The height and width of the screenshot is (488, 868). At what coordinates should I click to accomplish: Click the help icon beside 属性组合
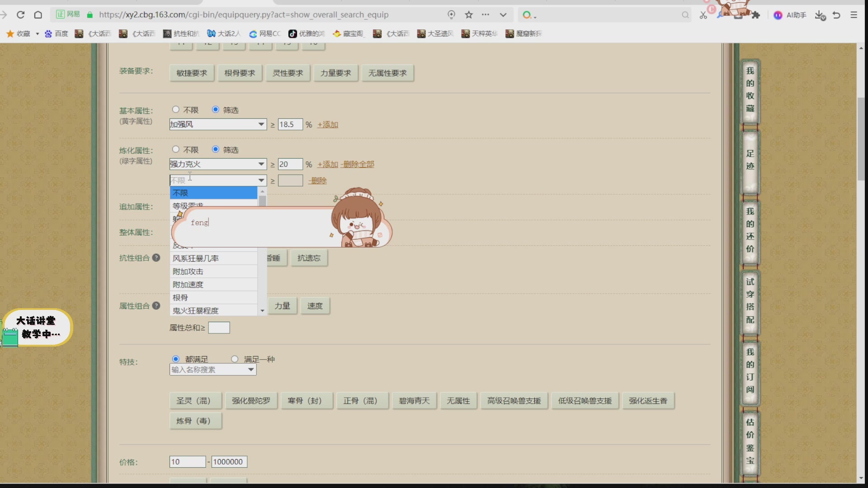[x=156, y=306]
